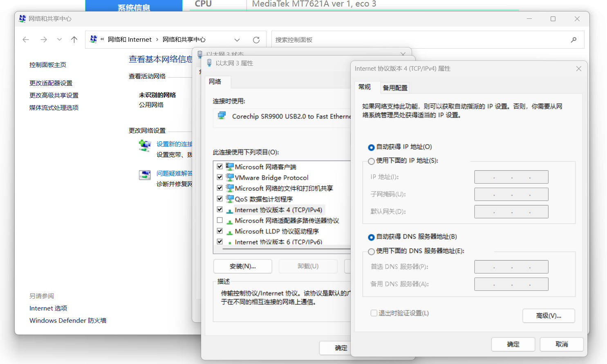Toggle Microsoft LLDP 协议驱动程序 checkbox
The height and width of the screenshot is (364, 607).
pyautogui.click(x=220, y=230)
